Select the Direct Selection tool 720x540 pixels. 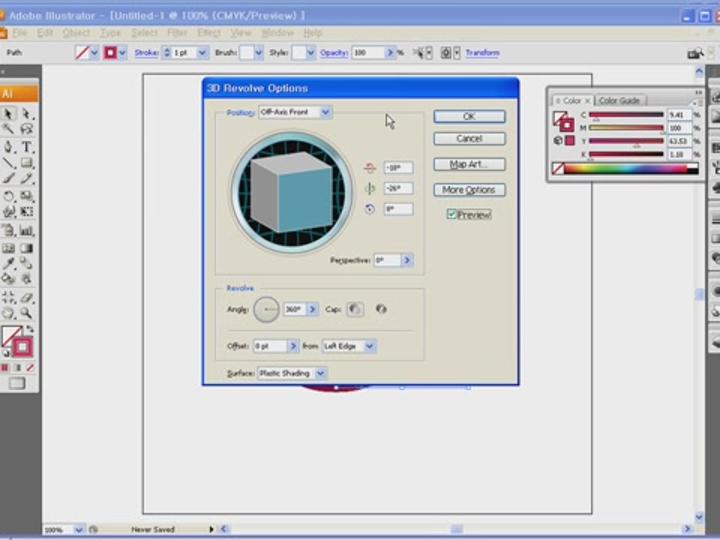[x=27, y=113]
